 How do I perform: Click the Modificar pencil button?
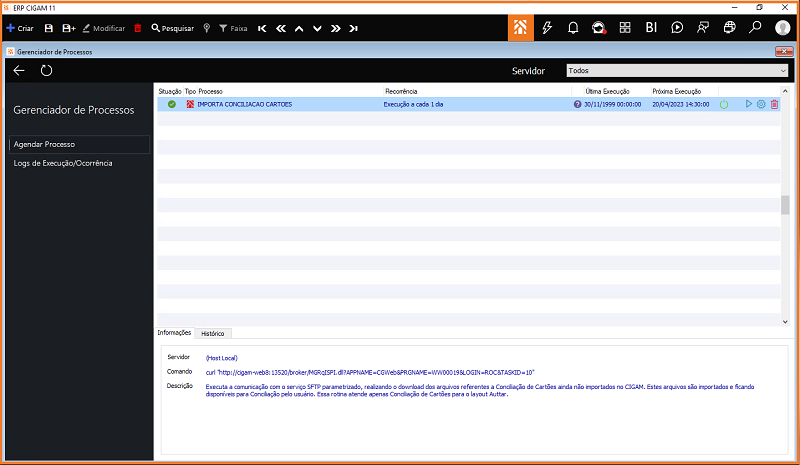104,28
